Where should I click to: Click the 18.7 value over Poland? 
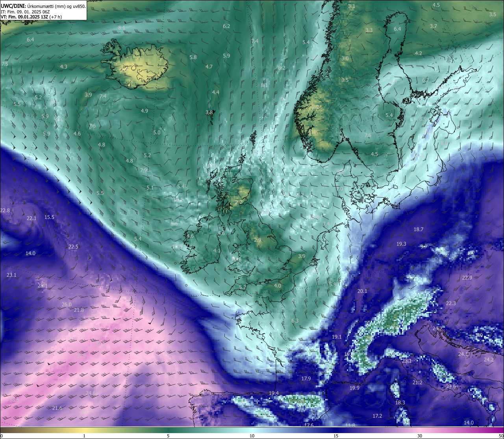[419, 230]
